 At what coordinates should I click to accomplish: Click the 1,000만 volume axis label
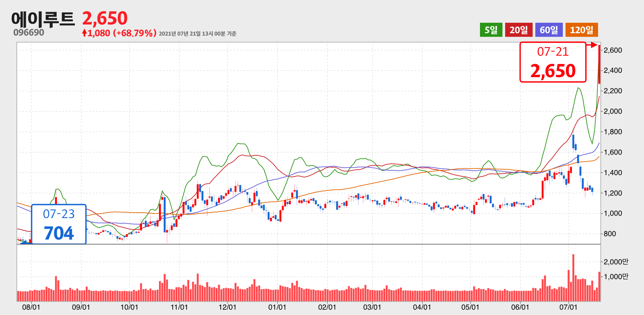coord(616,277)
